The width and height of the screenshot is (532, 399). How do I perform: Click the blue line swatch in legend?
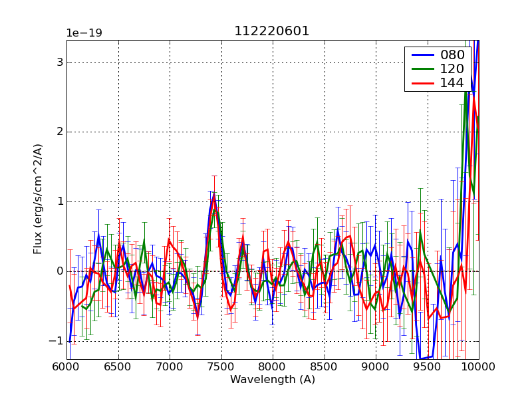[x=422, y=55]
